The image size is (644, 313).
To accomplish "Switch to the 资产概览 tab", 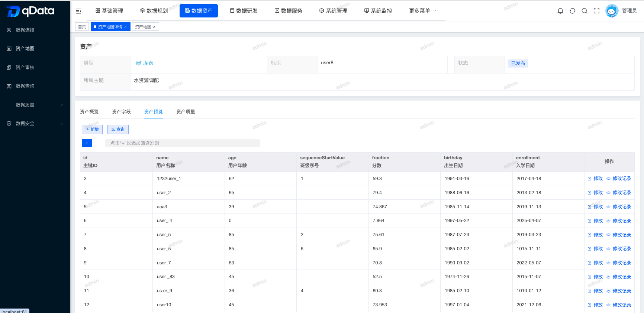I will tap(89, 112).
